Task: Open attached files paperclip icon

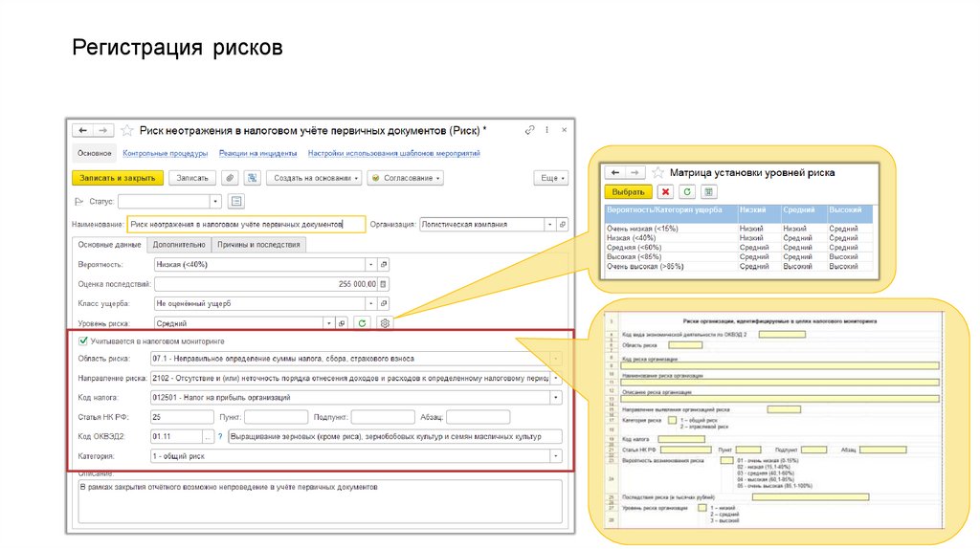Action: tap(230, 178)
